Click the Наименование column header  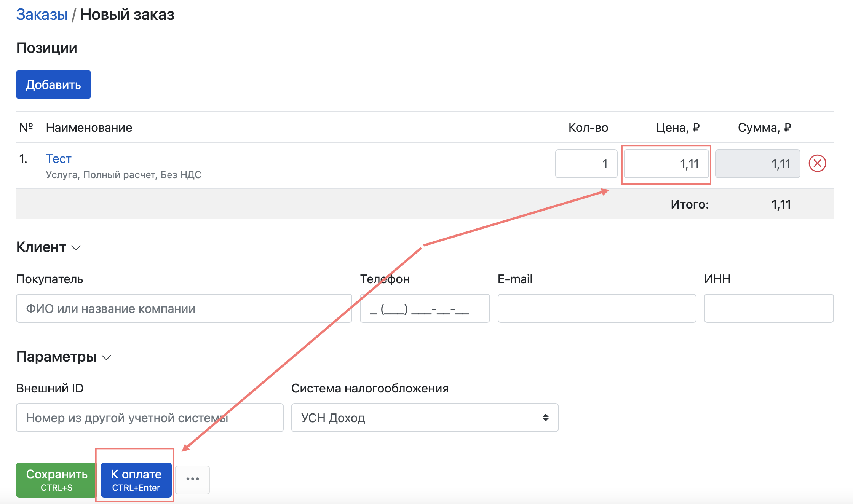[x=89, y=128]
